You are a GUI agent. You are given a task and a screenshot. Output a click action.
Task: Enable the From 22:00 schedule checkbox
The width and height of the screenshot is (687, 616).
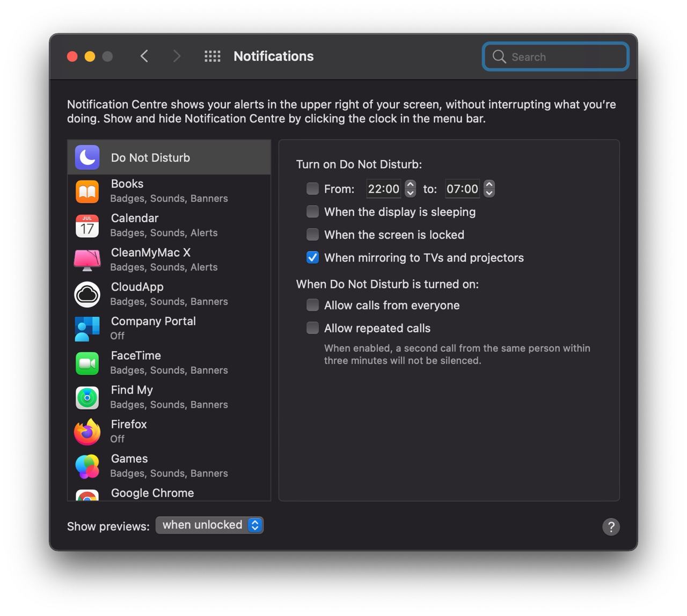tap(312, 189)
